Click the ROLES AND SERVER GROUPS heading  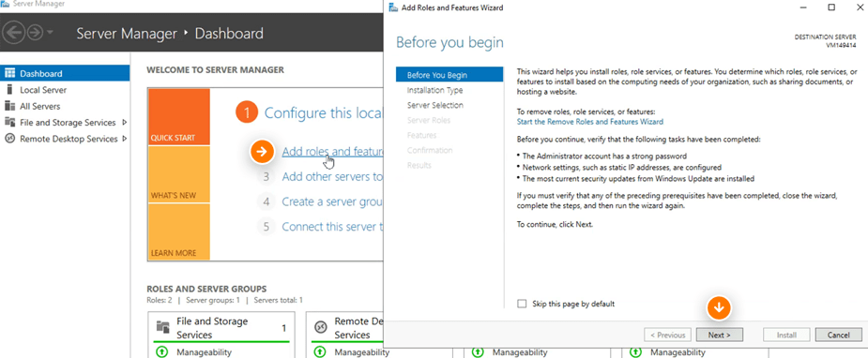(x=206, y=289)
